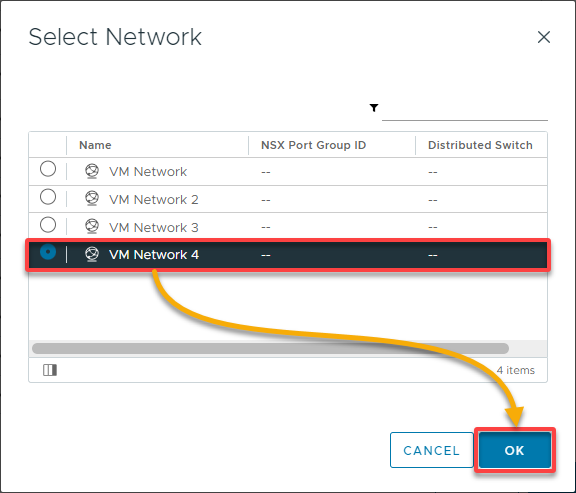The height and width of the screenshot is (493, 576).
Task: Select the VM Network radio button
Action: coord(48,169)
